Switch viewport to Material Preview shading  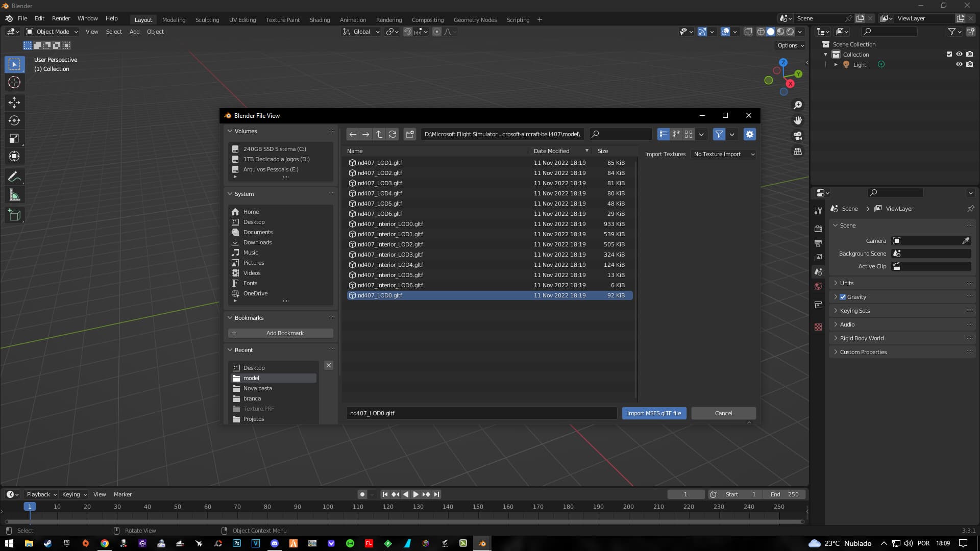click(780, 32)
